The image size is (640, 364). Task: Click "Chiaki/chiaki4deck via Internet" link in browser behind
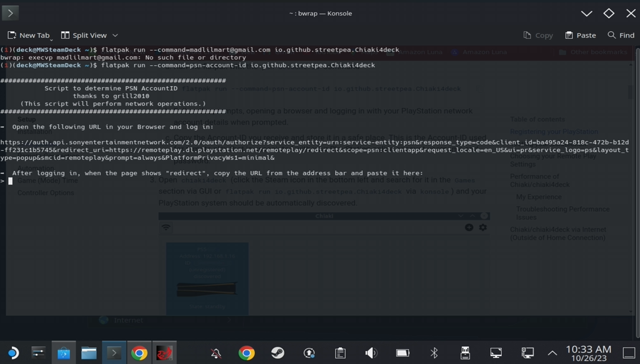[558, 233]
